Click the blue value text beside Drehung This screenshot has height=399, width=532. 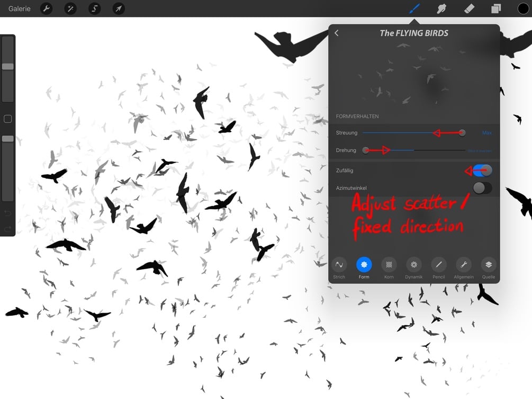480,151
